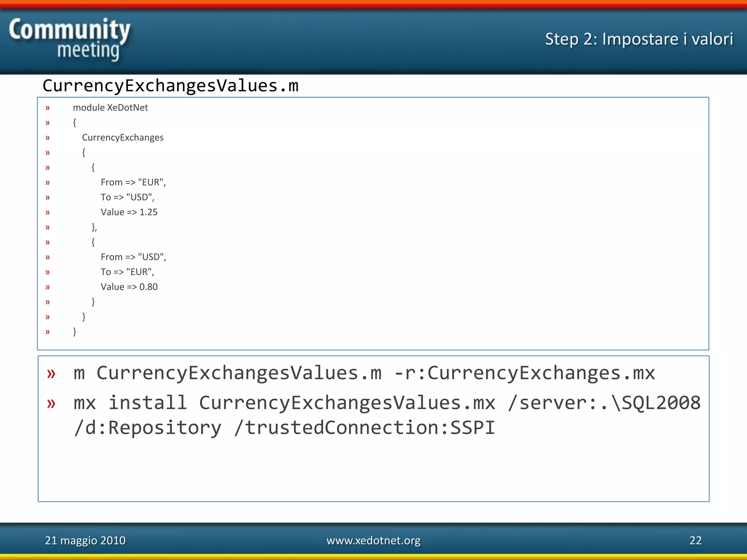Click the 'CurrencyExchanges' code line
Viewport: 747px width, 560px height.
[x=123, y=137]
